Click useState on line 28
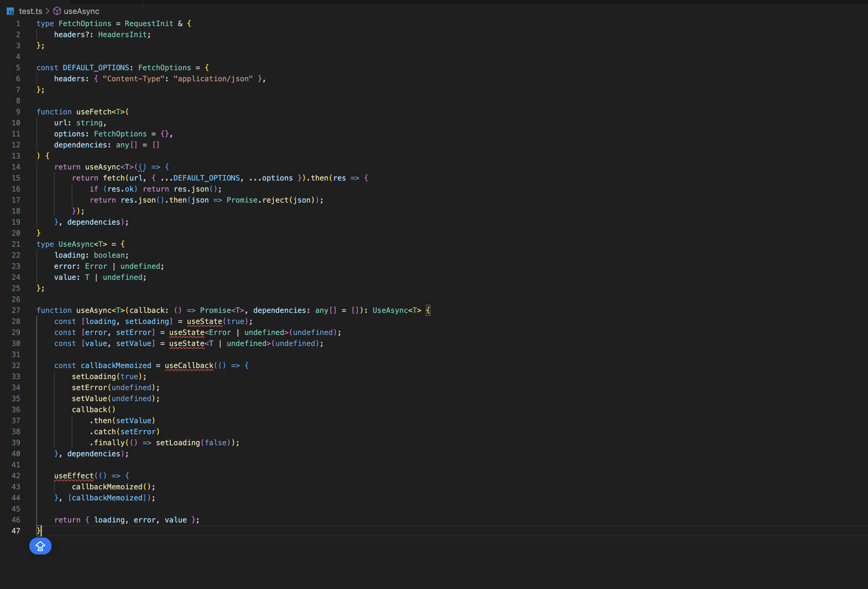The image size is (868, 589). click(205, 321)
